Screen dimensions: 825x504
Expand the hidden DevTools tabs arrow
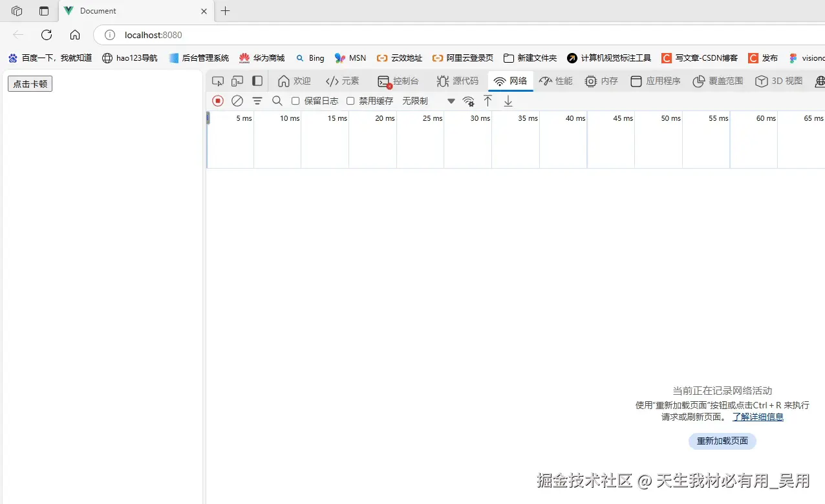(x=451, y=101)
